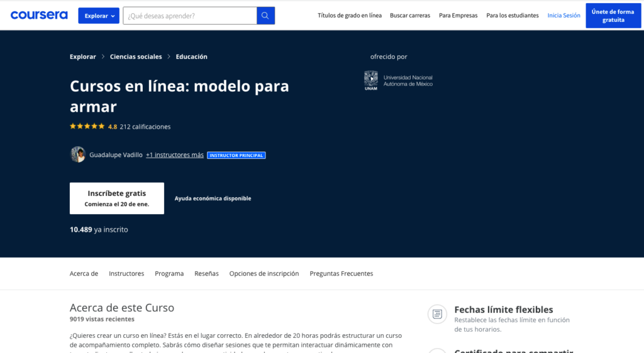This screenshot has width=644, height=353.
Task: Click the blue search magnifier button
Action: click(x=266, y=16)
